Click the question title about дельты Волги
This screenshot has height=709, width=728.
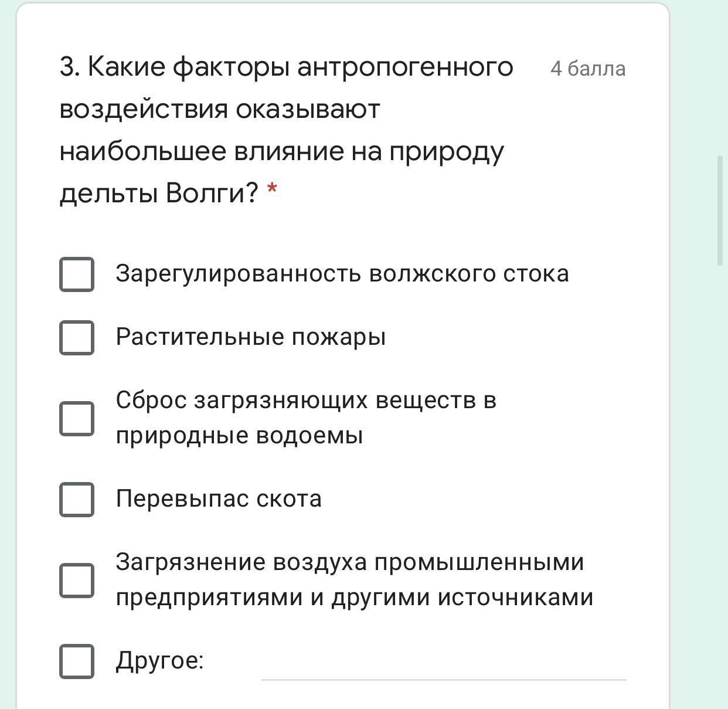click(286, 130)
